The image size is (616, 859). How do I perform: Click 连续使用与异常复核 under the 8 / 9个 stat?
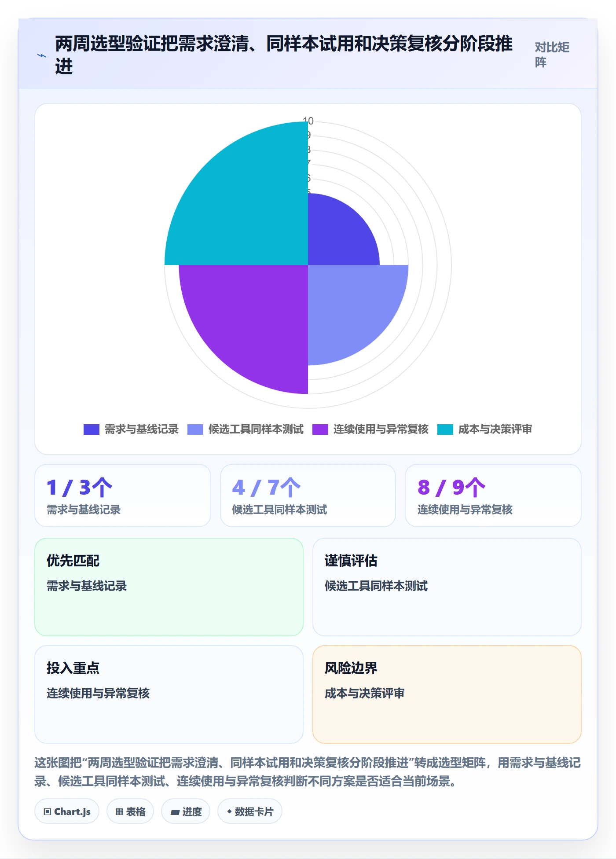pos(465,510)
